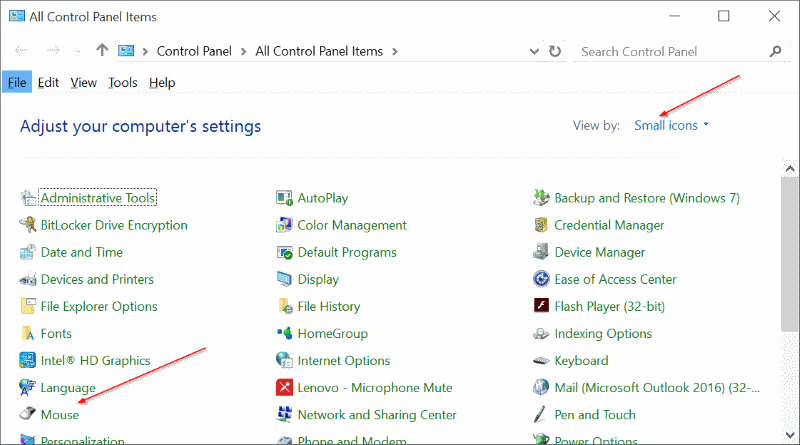Open the View by Small icons dropdown
This screenshot has width=800, height=445.
pos(671,126)
